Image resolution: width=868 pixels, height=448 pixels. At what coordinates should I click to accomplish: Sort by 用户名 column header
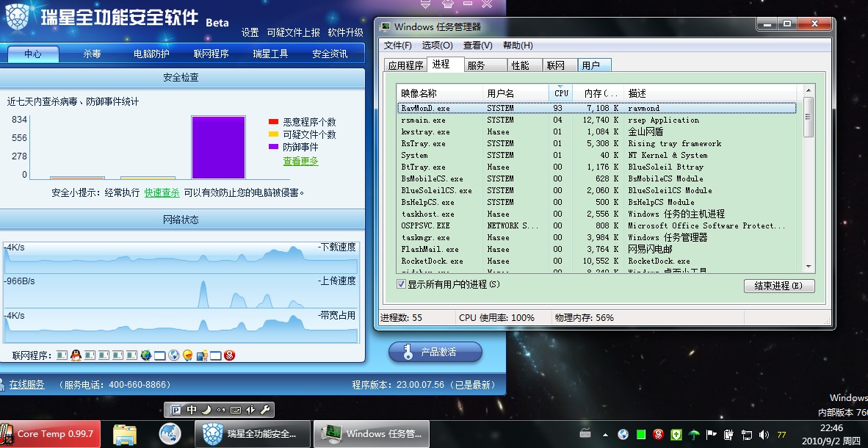coord(516,93)
